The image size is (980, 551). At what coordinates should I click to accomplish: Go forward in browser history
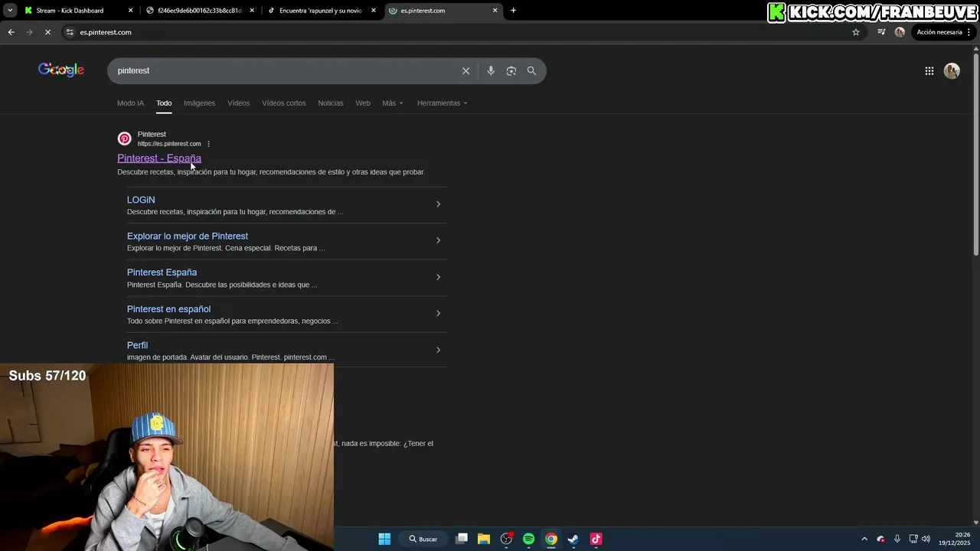click(x=29, y=32)
